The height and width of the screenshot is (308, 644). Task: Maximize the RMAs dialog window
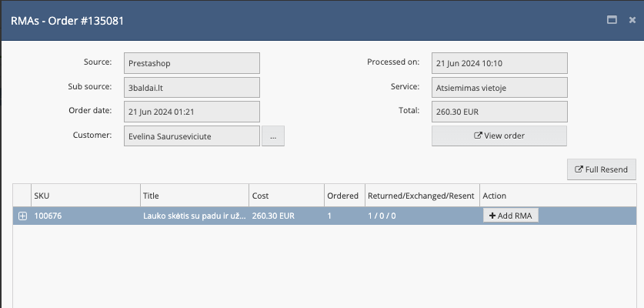tap(591, 21)
